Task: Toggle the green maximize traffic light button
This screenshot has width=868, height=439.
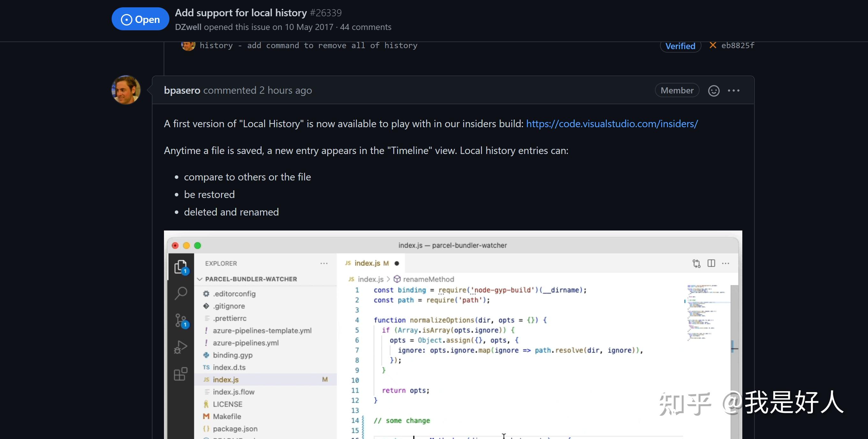Action: pyautogui.click(x=197, y=245)
